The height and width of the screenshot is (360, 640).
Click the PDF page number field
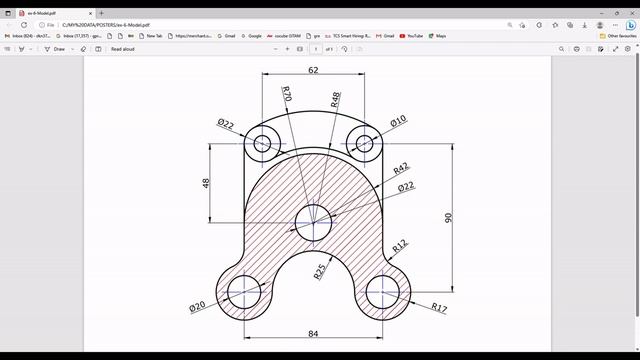tap(316, 49)
